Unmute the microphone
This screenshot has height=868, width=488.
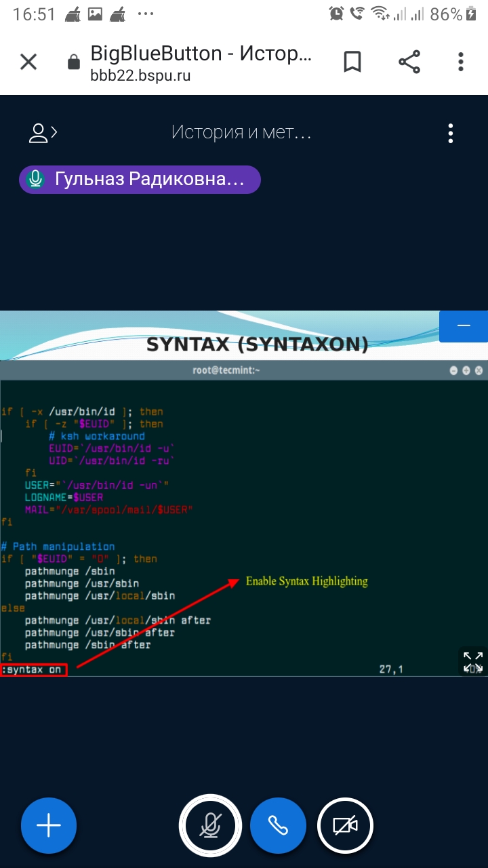(x=210, y=825)
